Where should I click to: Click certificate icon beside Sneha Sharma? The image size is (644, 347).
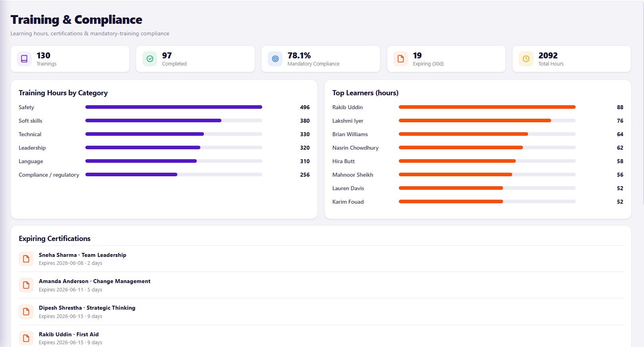click(26, 259)
